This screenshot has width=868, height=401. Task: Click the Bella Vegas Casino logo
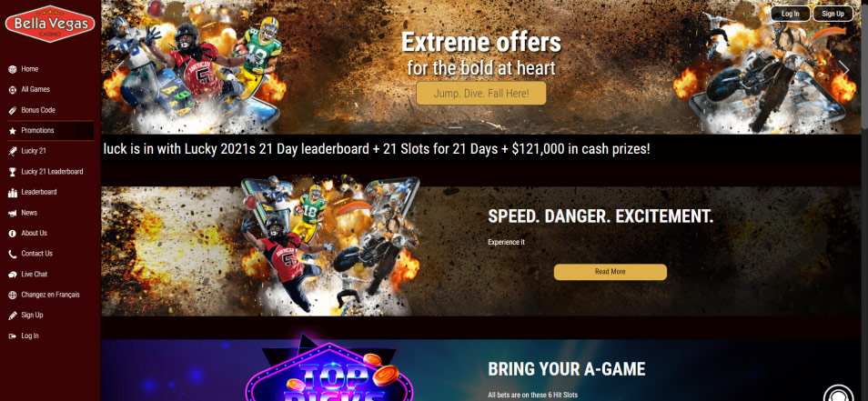click(50, 25)
